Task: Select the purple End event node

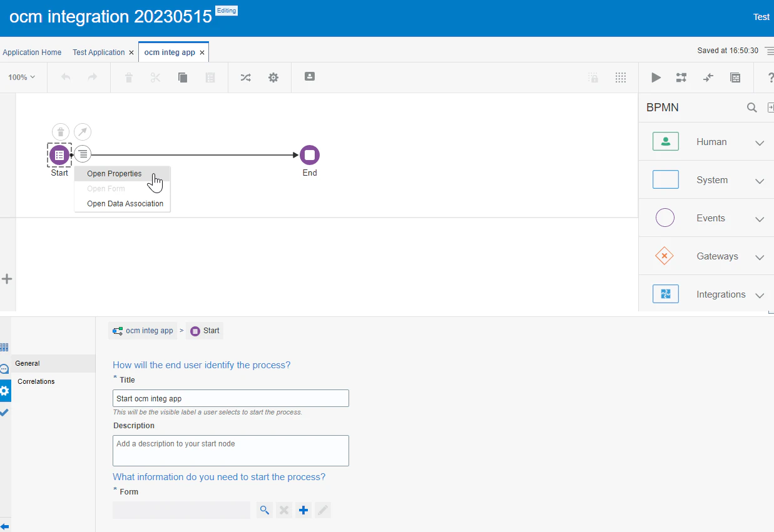Action: tap(310, 155)
